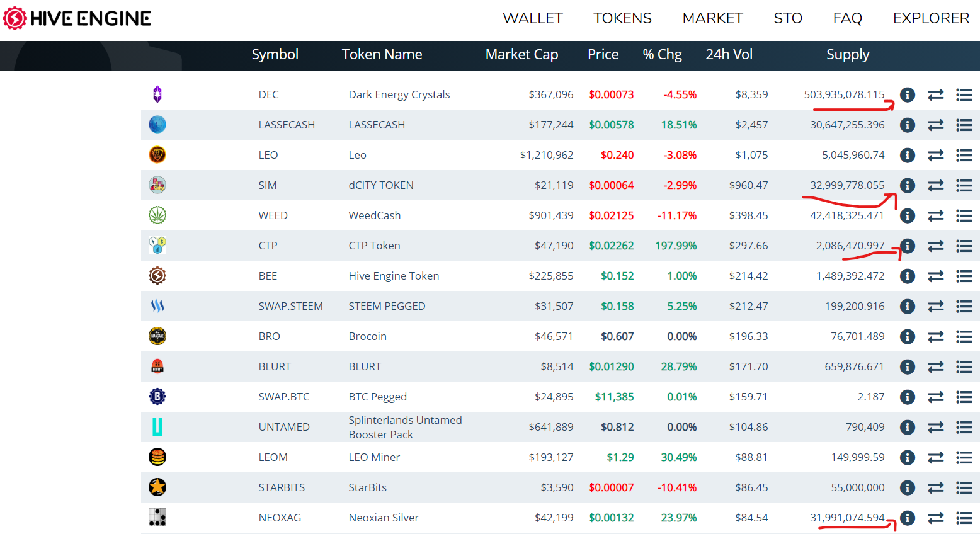980x534 pixels.
Task: View info for SWAP.BTC token
Action: point(907,397)
